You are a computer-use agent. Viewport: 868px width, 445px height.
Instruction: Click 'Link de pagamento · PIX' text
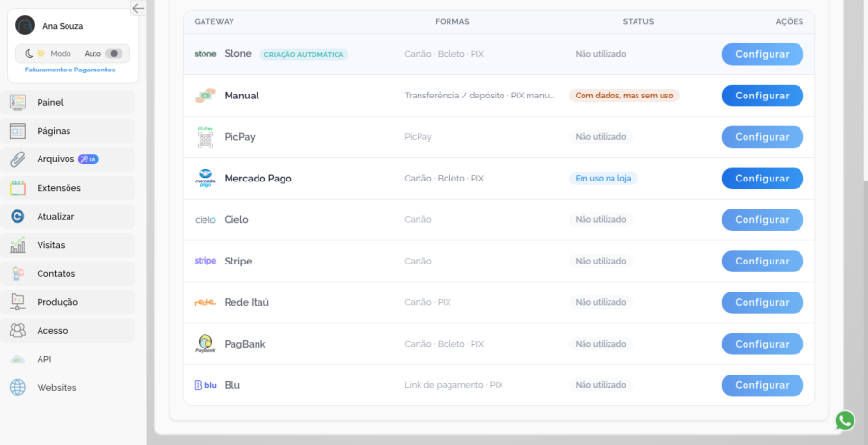[x=453, y=385]
